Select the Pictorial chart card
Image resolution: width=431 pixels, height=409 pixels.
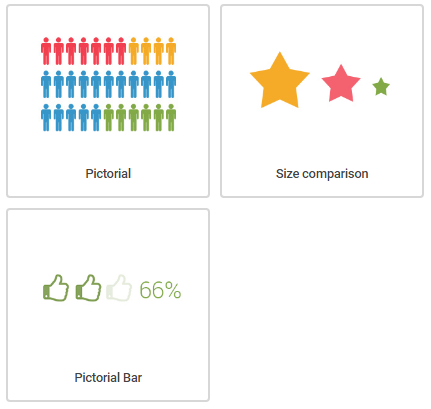pyautogui.click(x=108, y=101)
